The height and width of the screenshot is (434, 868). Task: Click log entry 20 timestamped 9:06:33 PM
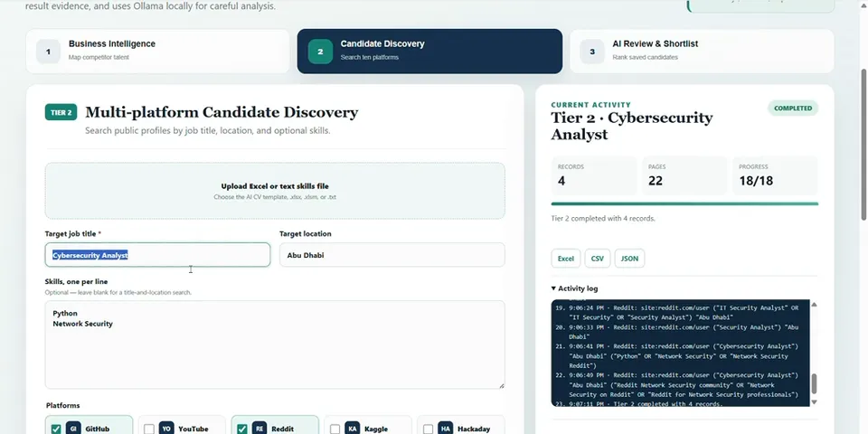(677, 332)
